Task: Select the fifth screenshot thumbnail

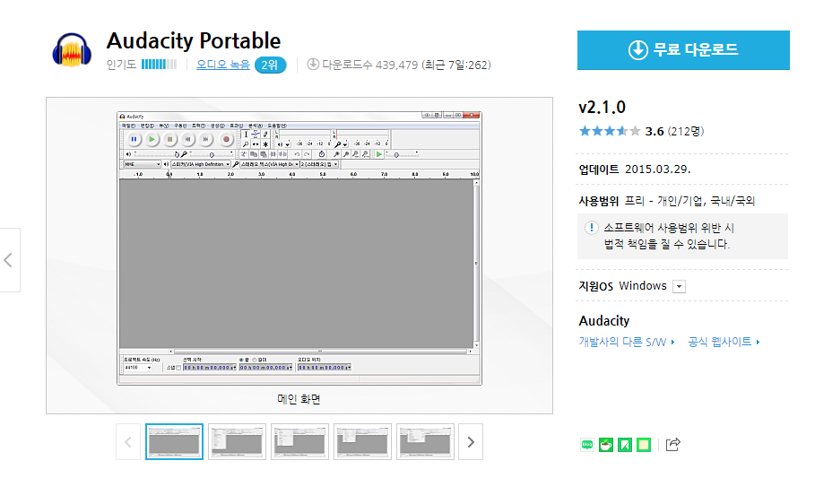Action: tap(425, 442)
